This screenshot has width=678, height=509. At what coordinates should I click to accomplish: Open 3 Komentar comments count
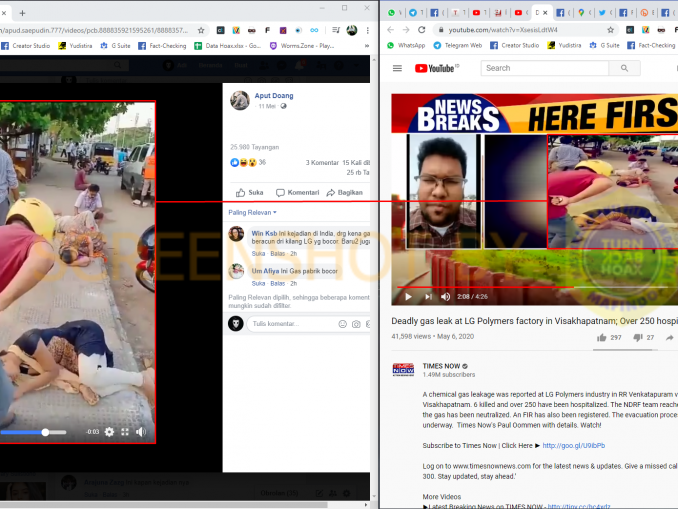322,163
